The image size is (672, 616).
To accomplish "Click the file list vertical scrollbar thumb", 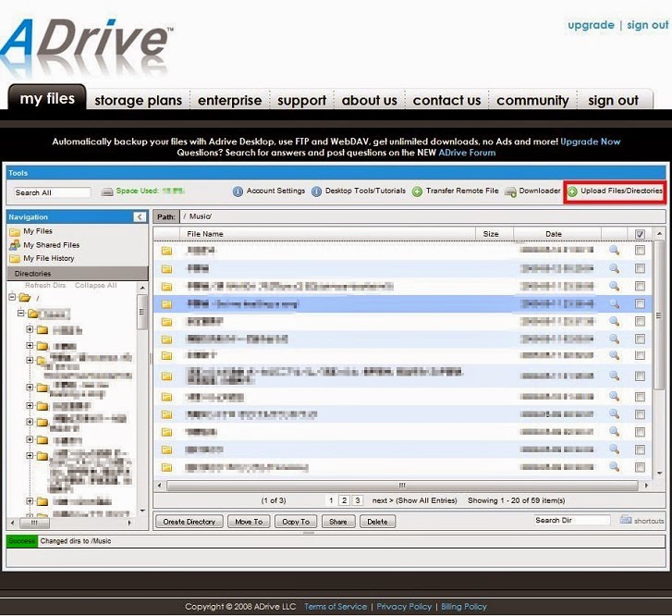I will coord(659,315).
